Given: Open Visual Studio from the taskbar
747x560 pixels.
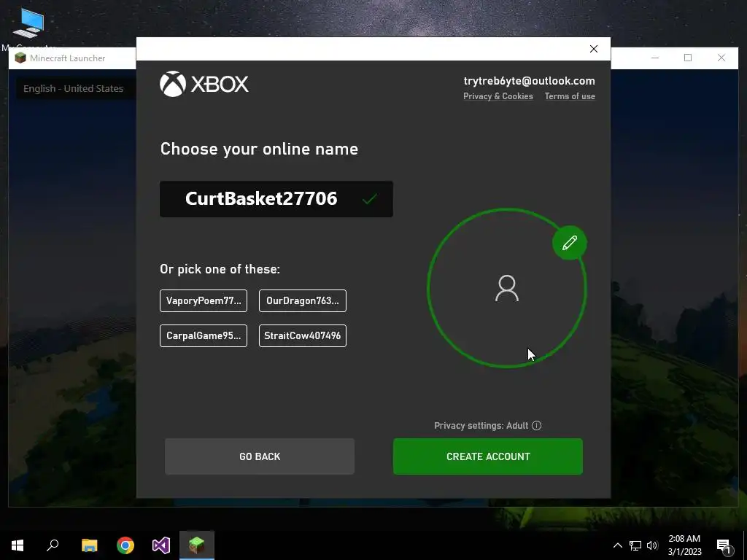Looking at the screenshot, I should tap(161, 545).
